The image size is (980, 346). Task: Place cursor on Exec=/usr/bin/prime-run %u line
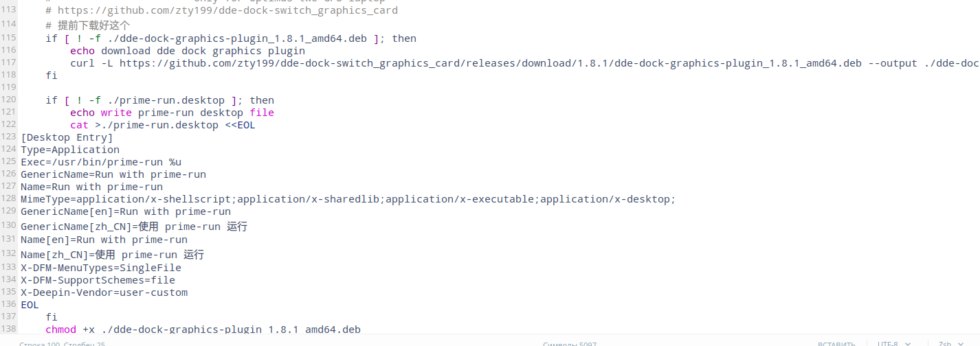click(x=101, y=162)
